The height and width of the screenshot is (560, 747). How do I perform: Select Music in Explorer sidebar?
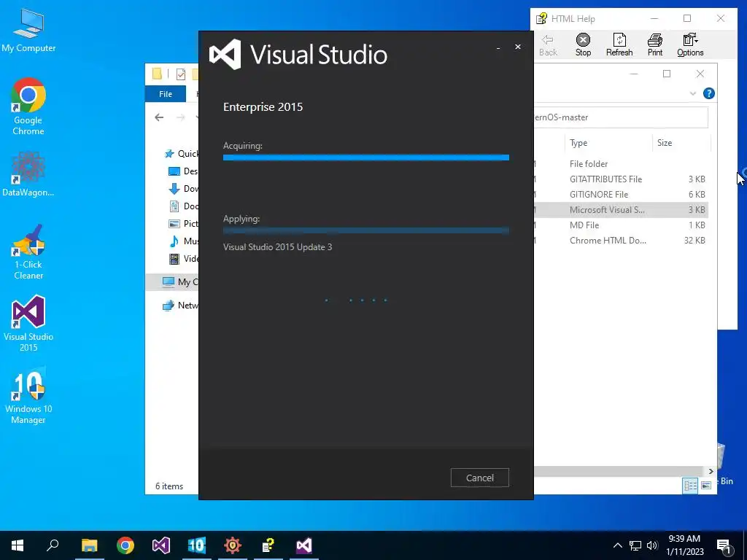(x=183, y=241)
